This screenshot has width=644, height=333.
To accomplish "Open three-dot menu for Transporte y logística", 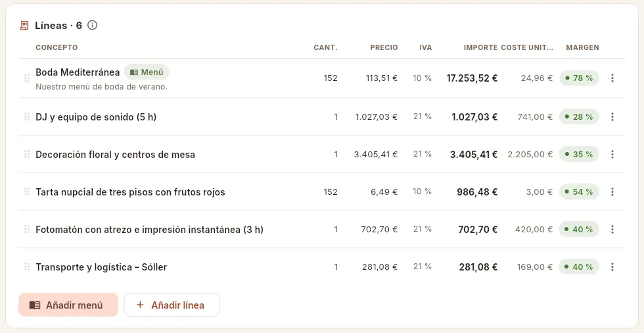I will coord(612,267).
